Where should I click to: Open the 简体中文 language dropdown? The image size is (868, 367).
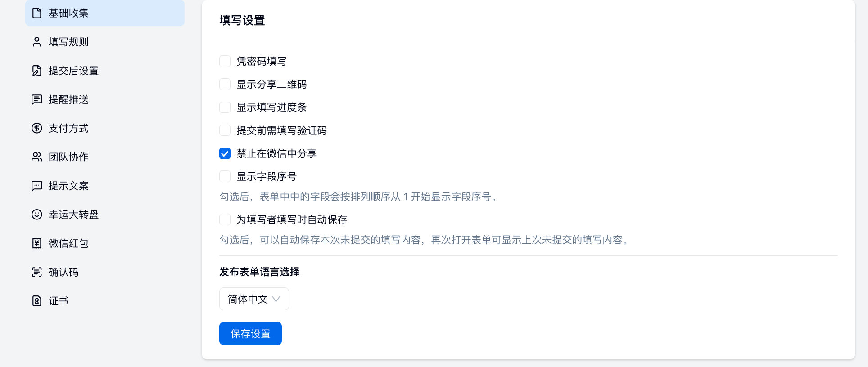[254, 299]
